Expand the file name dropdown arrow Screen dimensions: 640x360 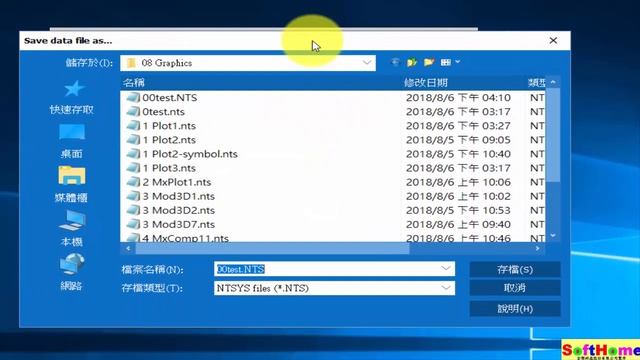click(446, 269)
